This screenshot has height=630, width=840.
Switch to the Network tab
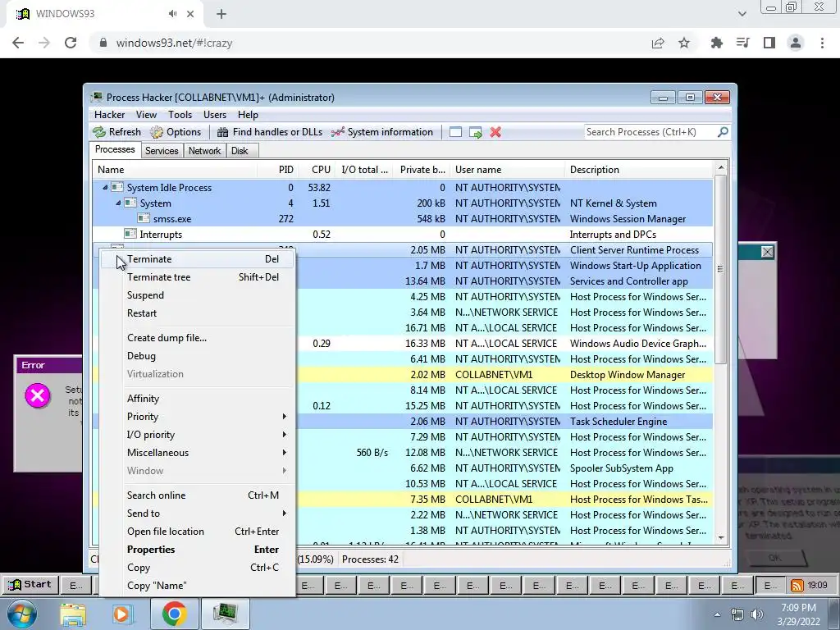[204, 151]
